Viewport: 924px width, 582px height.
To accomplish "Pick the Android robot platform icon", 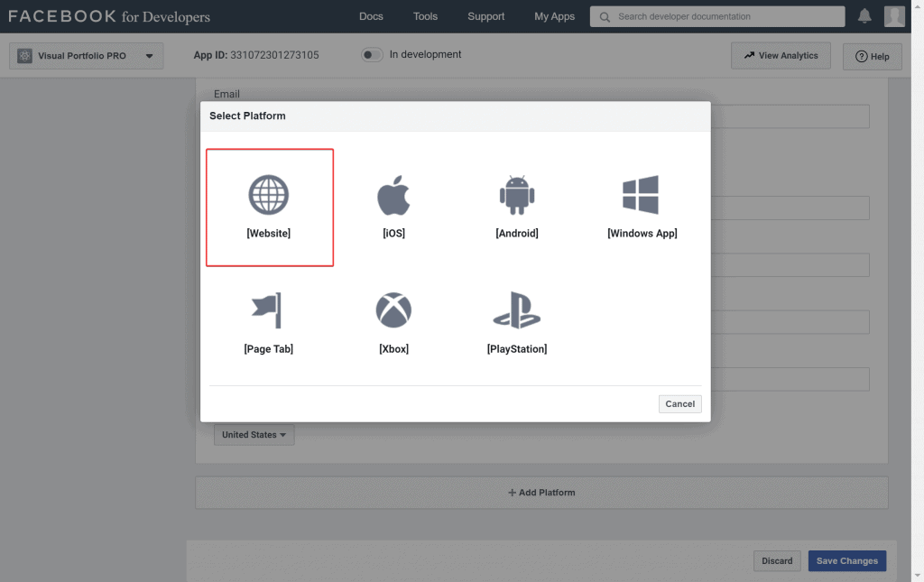I will point(517,195).
